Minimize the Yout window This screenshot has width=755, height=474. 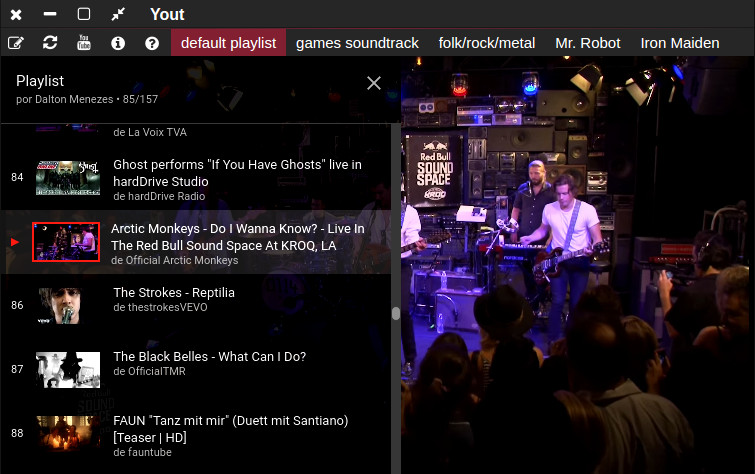tap(50, 14)
